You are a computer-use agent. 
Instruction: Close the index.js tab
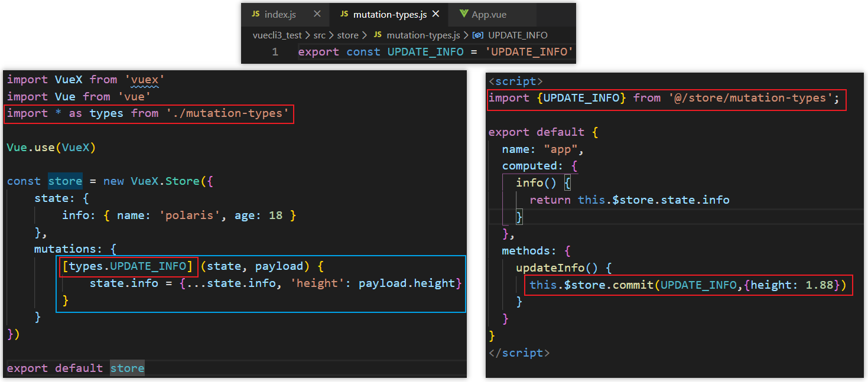(x=317, y=14)
